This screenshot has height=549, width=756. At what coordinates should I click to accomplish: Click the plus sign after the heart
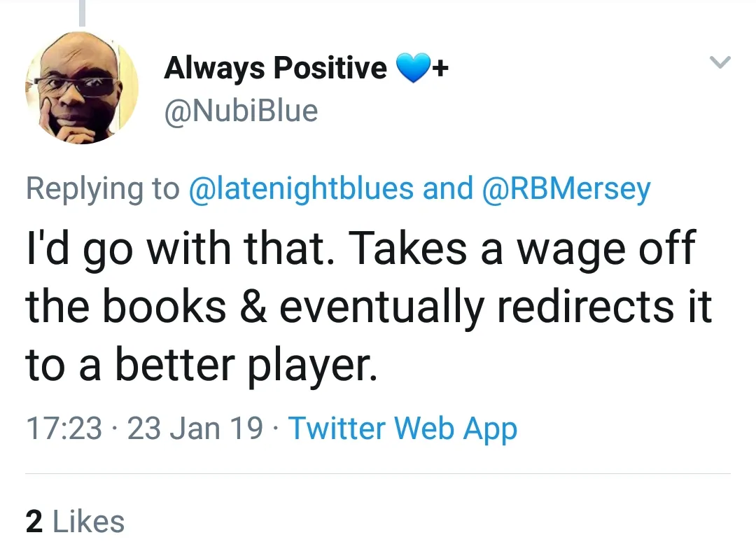coord(440,69)
